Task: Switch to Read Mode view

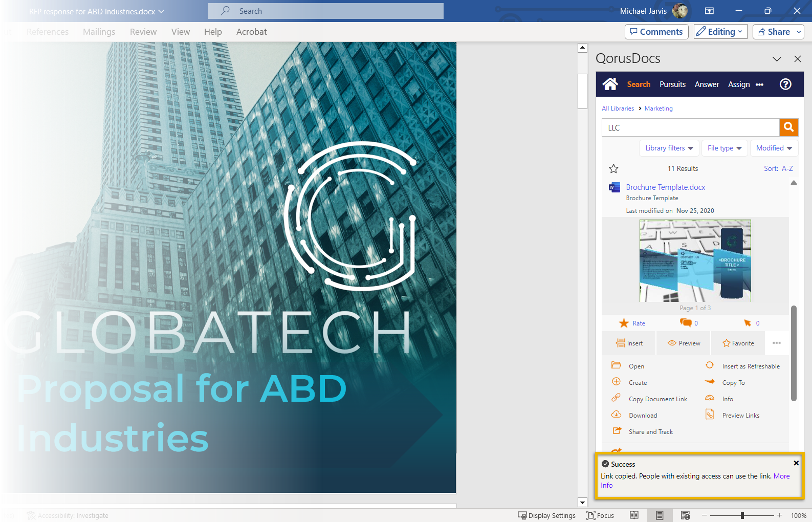Action: click(x=634, y=515)
